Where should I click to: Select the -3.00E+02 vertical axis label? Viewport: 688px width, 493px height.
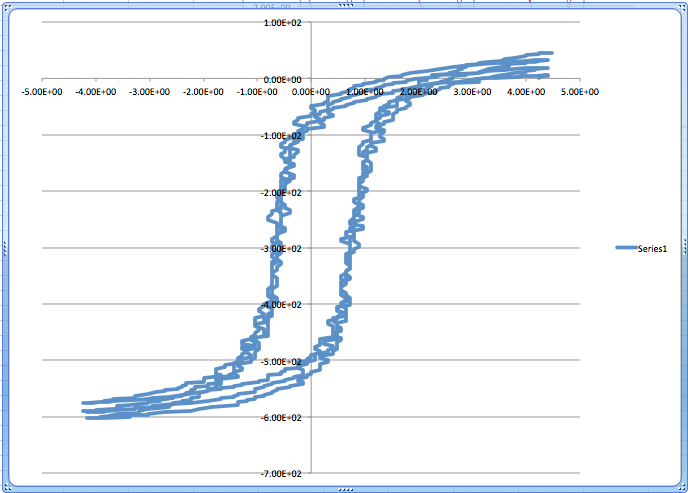click(x=283, y=248)
